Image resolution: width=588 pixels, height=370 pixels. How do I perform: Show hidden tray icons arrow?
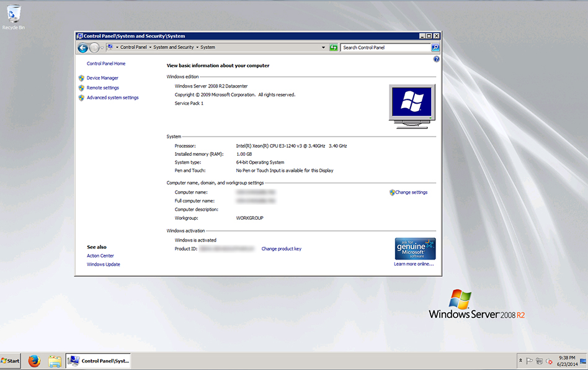coord(520,361)
